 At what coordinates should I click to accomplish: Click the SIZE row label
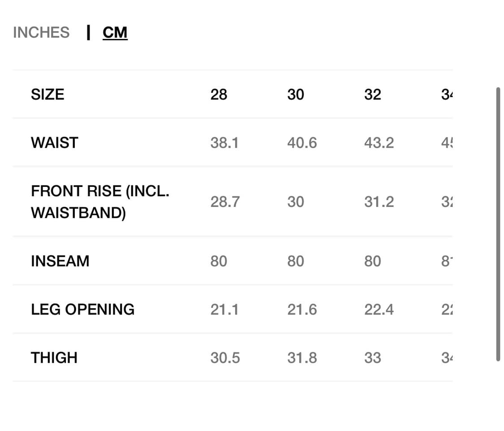(x=47, y=95)
